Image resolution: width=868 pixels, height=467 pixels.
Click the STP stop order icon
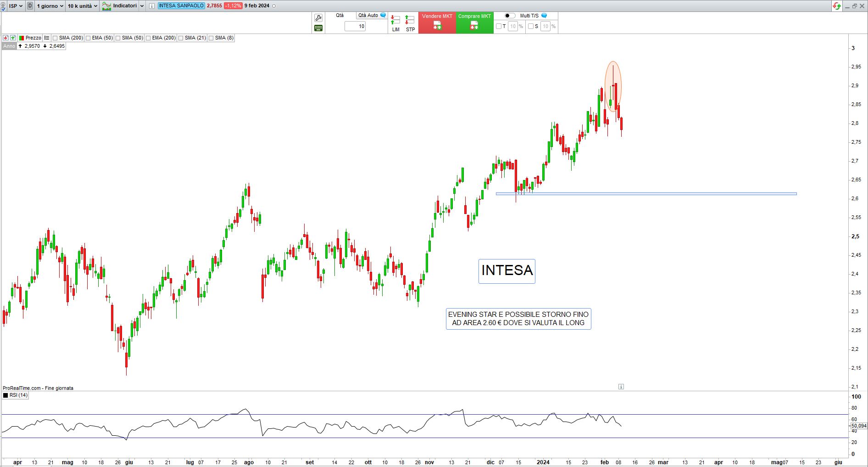pyautogui.click(x=410, y=23)
